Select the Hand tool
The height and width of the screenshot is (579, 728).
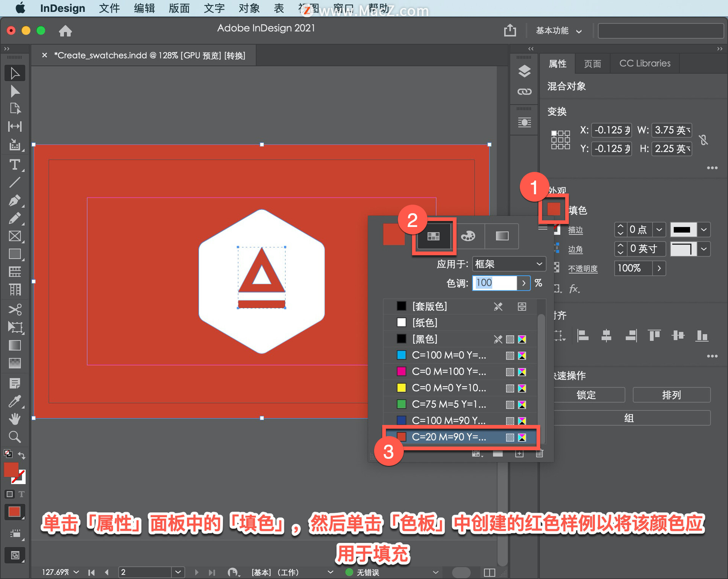click(15, 419)
